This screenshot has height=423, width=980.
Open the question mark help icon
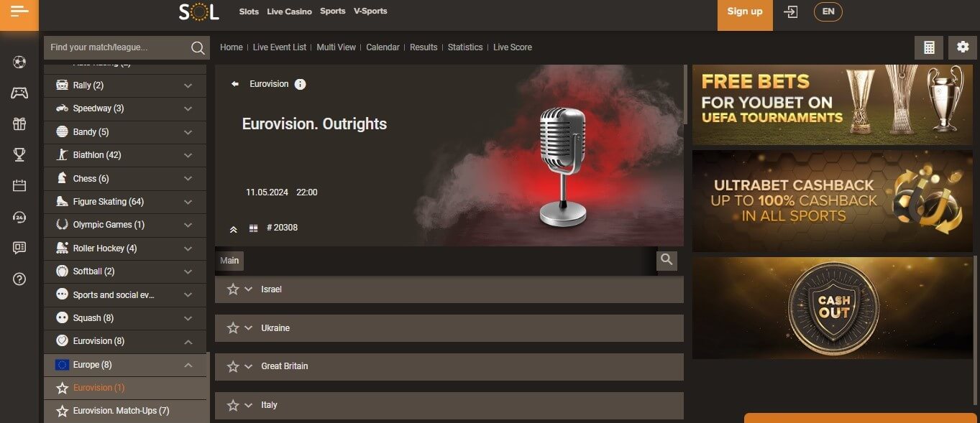[x=19, y=279]
